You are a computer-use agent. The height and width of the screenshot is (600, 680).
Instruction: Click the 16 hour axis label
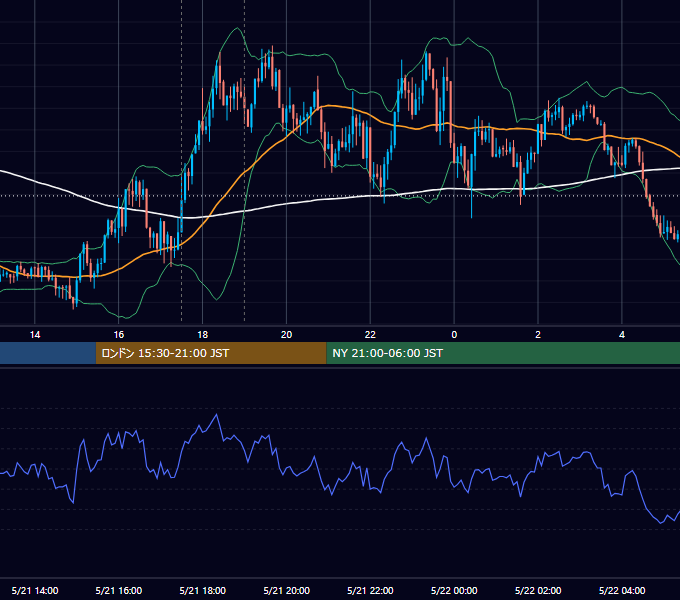point(118,335)
